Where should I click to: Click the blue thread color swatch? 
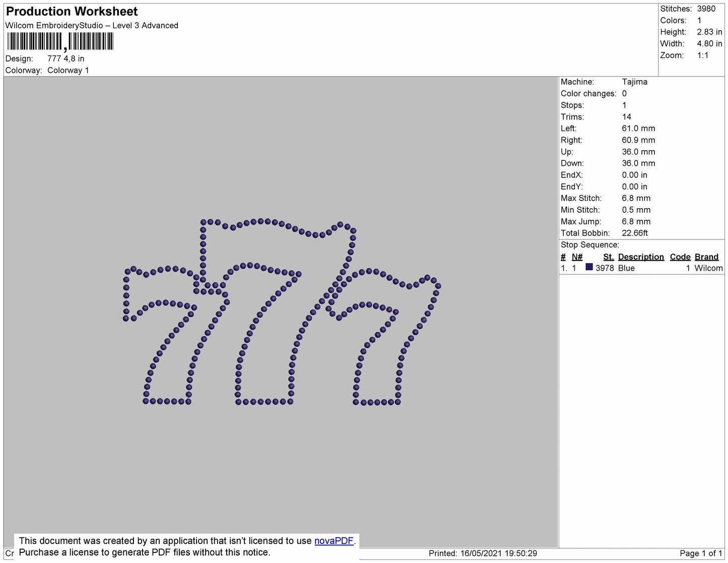[x=589, y=267]
